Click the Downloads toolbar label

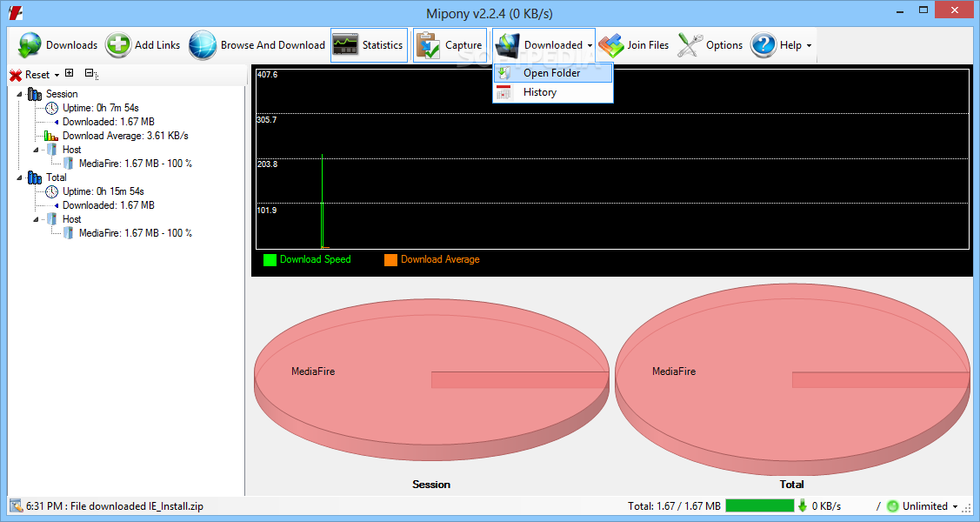click(72, 45)
